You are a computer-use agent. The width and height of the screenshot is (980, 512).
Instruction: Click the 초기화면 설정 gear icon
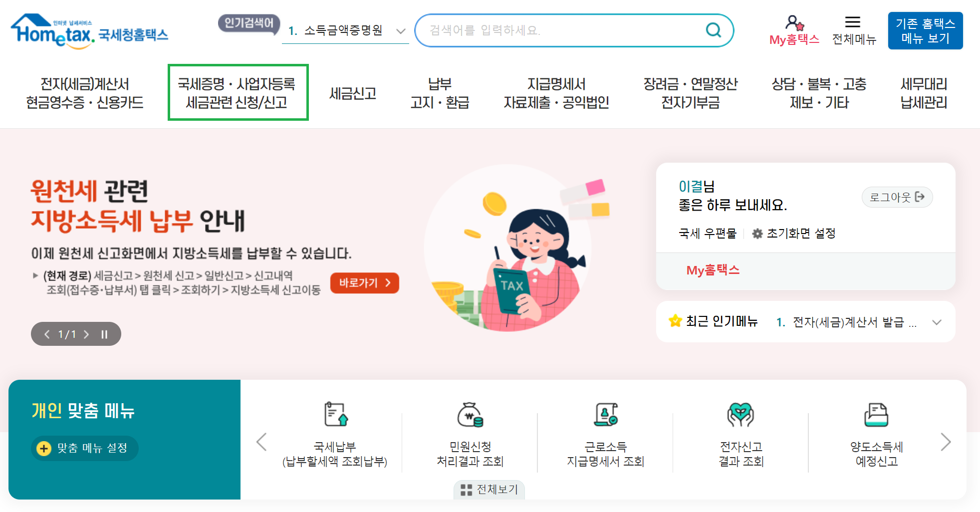click(757, 233)
